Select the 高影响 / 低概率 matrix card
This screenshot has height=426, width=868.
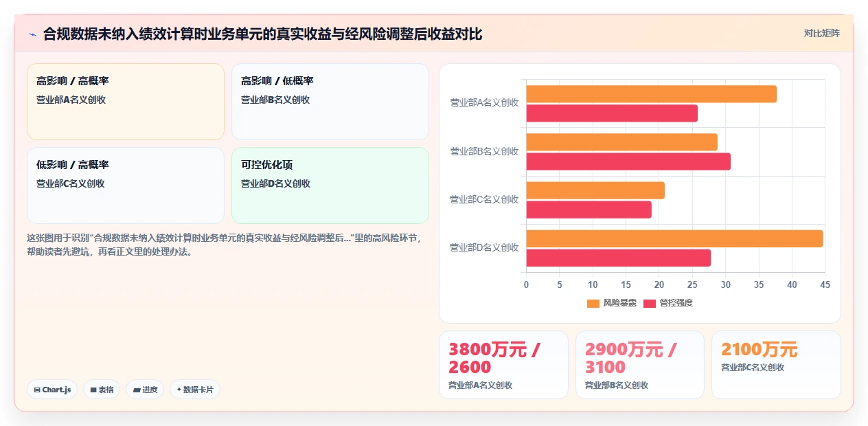click(330, 102)
